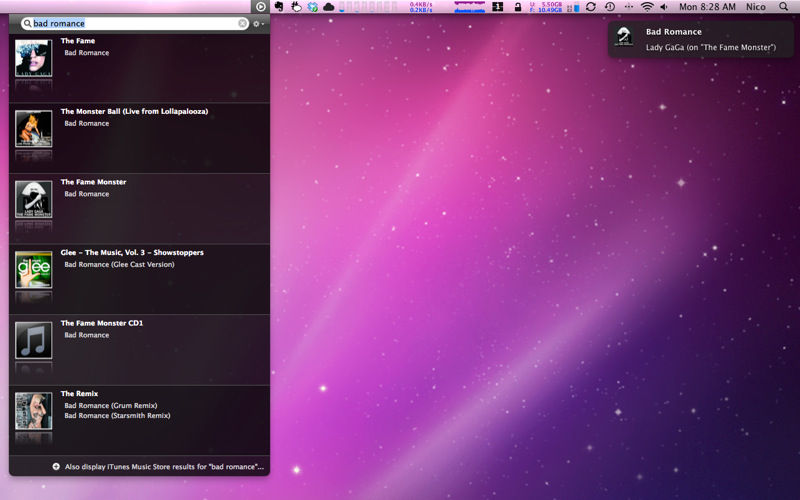Viewport: 800px width, 500px height.
Task: Open Spotlight magnifying glass
Action: [x=784, y=7]
